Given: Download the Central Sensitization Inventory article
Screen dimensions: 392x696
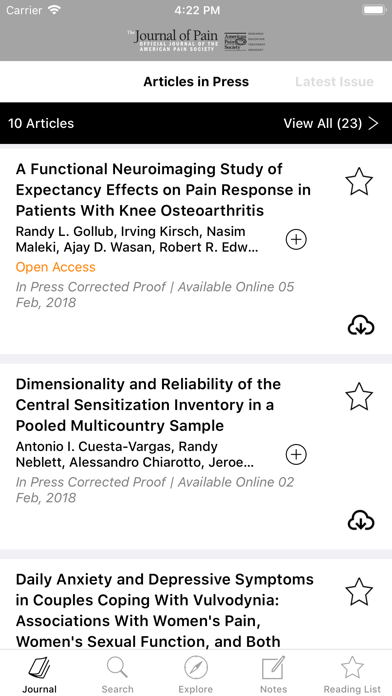Looking at the screenshot, I should 360,520.
